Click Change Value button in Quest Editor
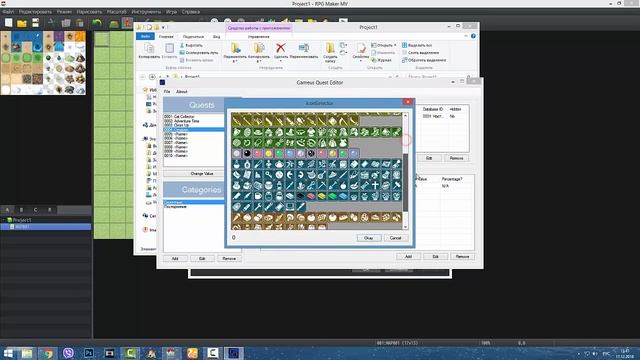The image size is (640, 360). pos(202,173)
